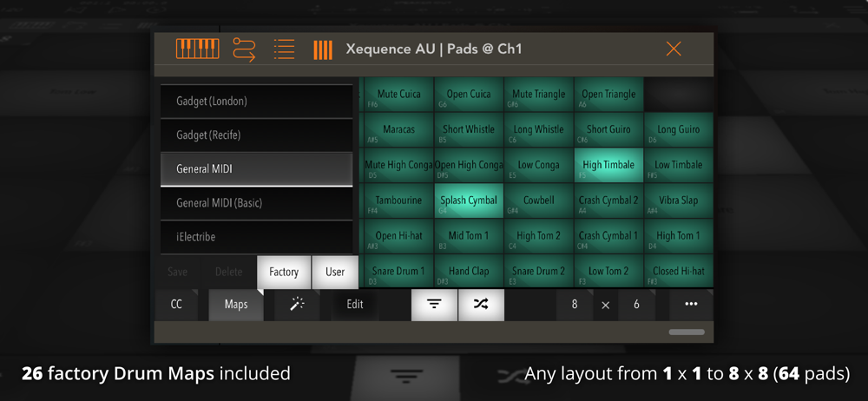868x401 pixels.
Task: Tap the Tambourine pad
Action: (398, 200)
